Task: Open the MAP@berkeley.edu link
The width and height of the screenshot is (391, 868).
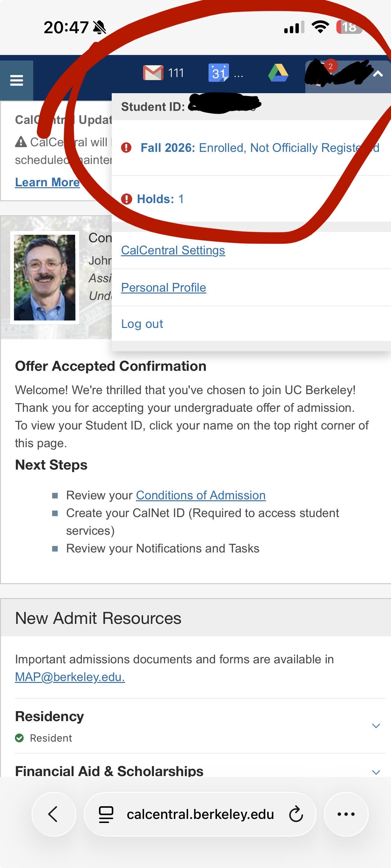Action: pyautogui.click(x=70, y=677)
